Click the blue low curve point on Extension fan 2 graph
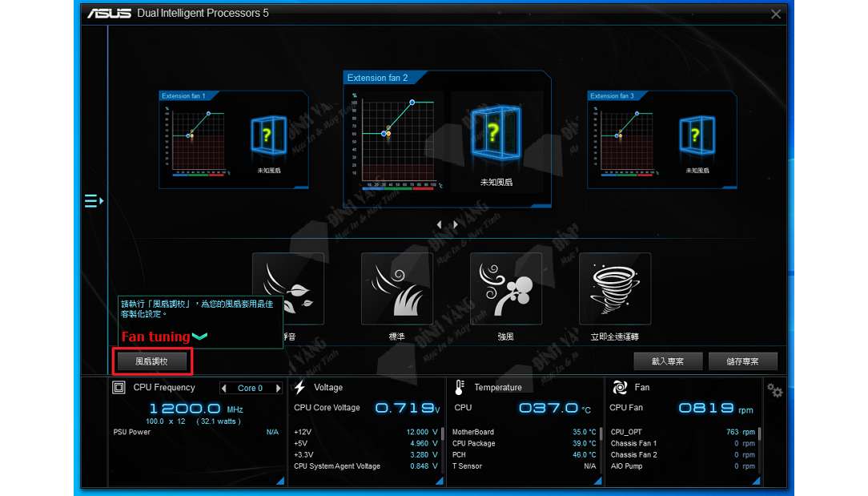Image resolution: width=868 pixels, height=496 pixels. [x=384, y=134]
